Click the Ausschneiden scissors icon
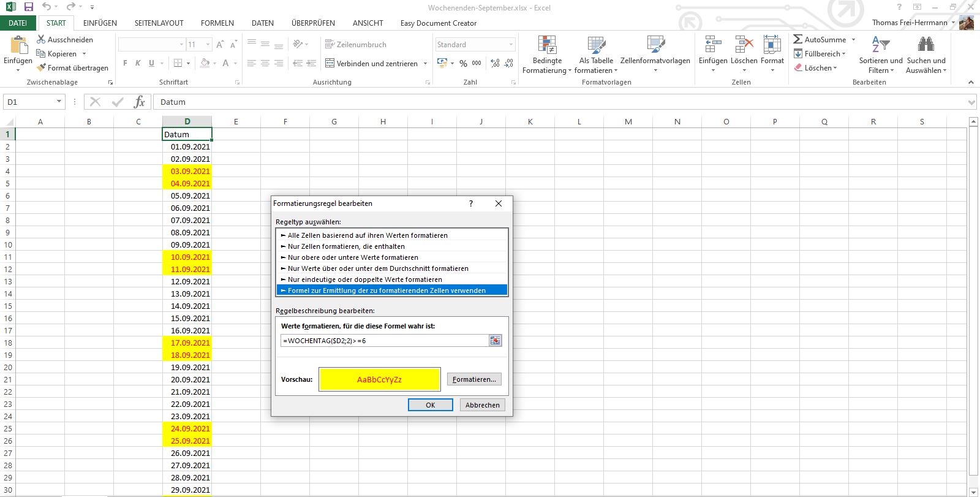Viewport: 980px width, 497px height. [42, 39]
